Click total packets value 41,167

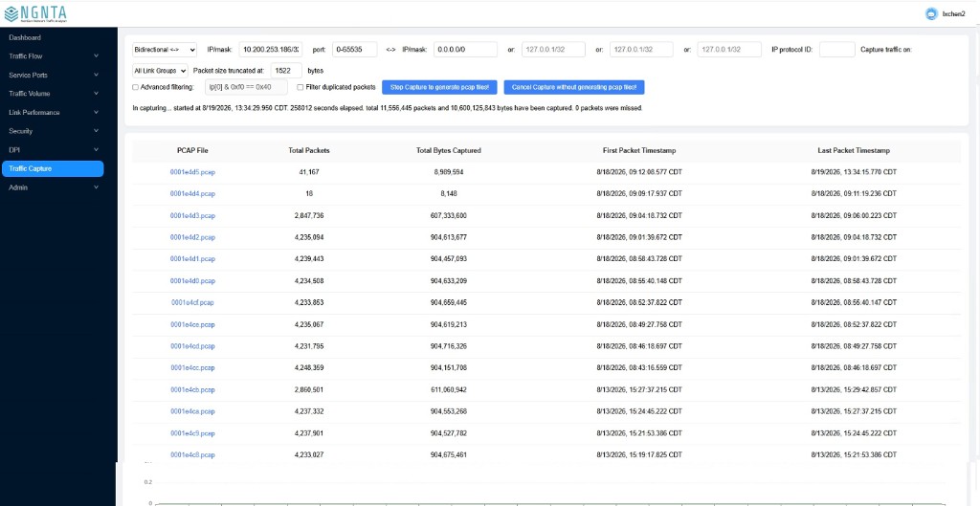point(309,172)
